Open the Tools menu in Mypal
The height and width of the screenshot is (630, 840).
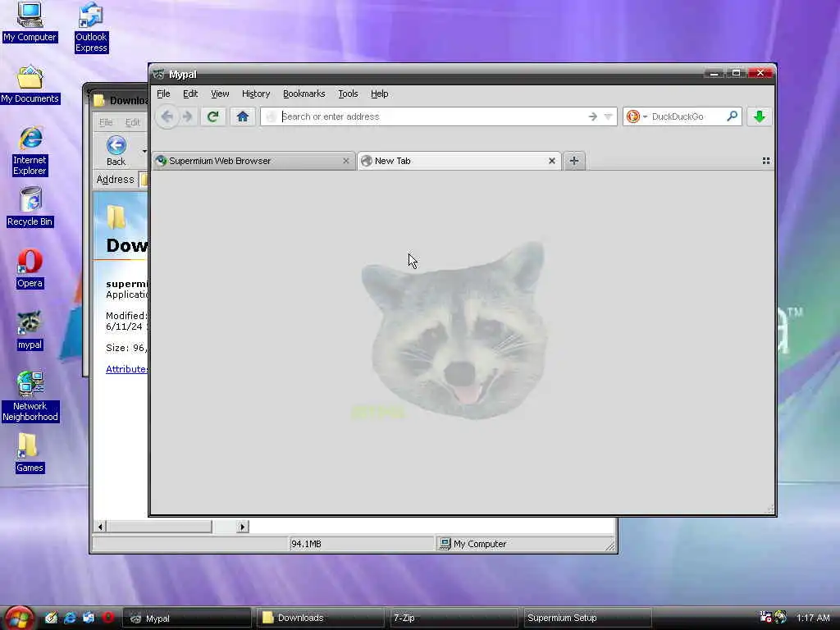[348, 94]
